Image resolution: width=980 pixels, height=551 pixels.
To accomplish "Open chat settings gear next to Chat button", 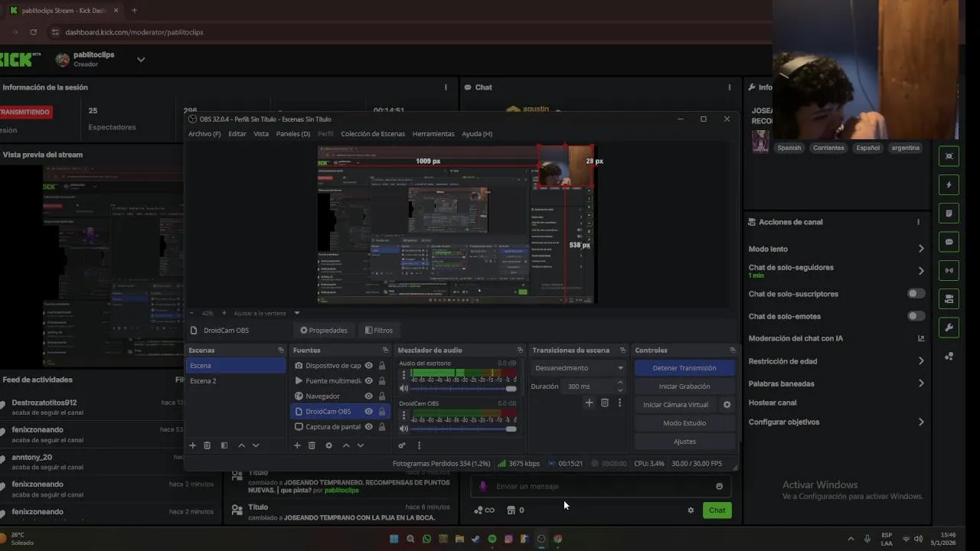I will tap(691, 510).
